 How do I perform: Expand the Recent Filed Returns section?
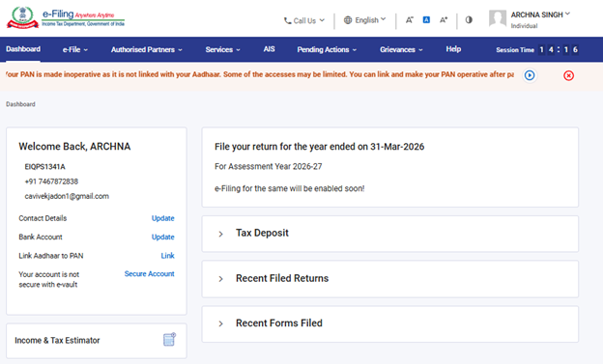pos(390,279)
